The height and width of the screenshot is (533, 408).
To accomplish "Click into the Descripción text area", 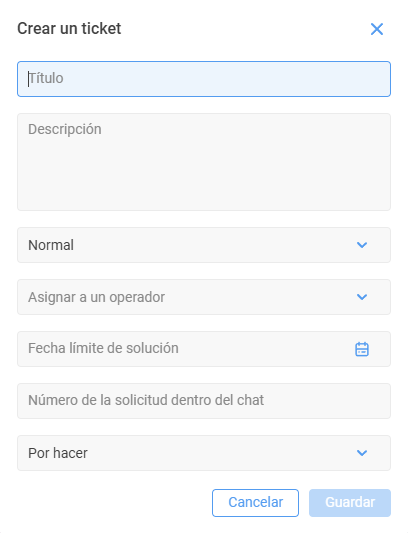I will click(x=204, y=162).
